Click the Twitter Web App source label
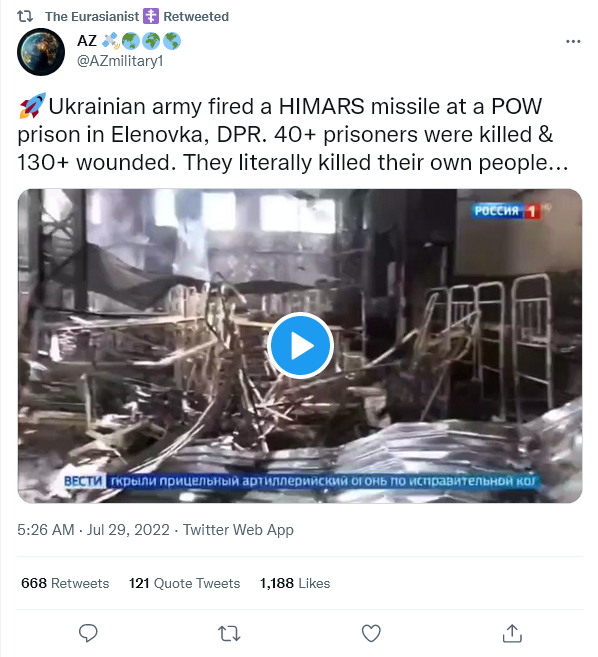This screenshot has height=657, width=598. (x=238, y=530)
